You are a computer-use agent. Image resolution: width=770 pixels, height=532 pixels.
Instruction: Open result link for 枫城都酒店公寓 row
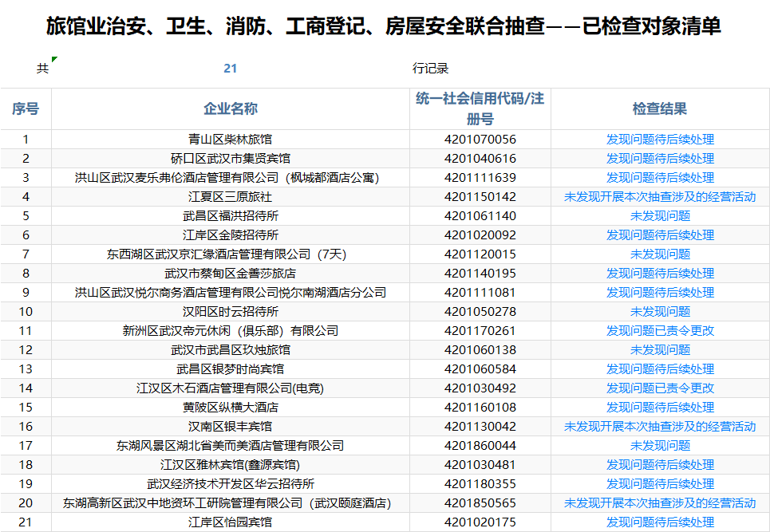660,178
